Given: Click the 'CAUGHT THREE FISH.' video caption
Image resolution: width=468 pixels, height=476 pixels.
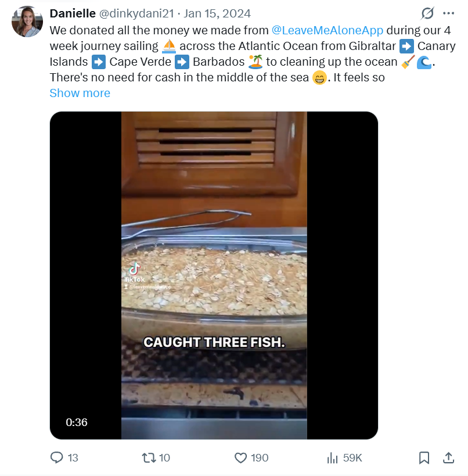Looking at the screenshot, I should click(214, 342).
